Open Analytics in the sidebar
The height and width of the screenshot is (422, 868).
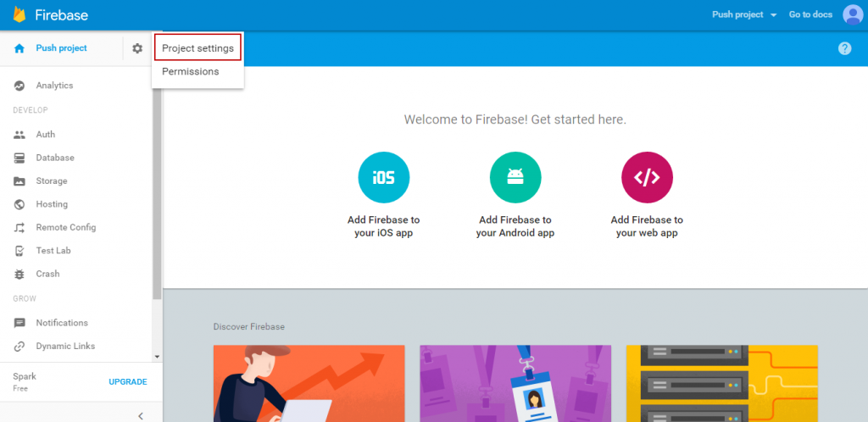(x=54, y=86)
